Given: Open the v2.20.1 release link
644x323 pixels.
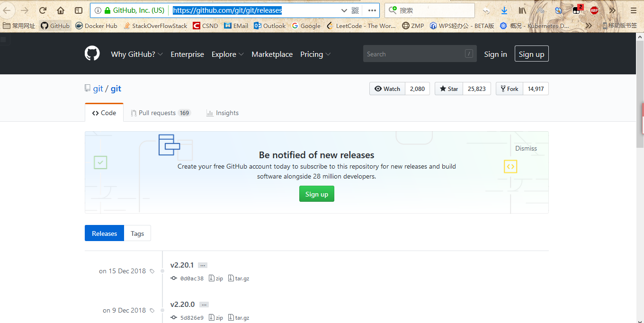Looking at the screenshot, I should pyautogui.click(x=182, y=265).
